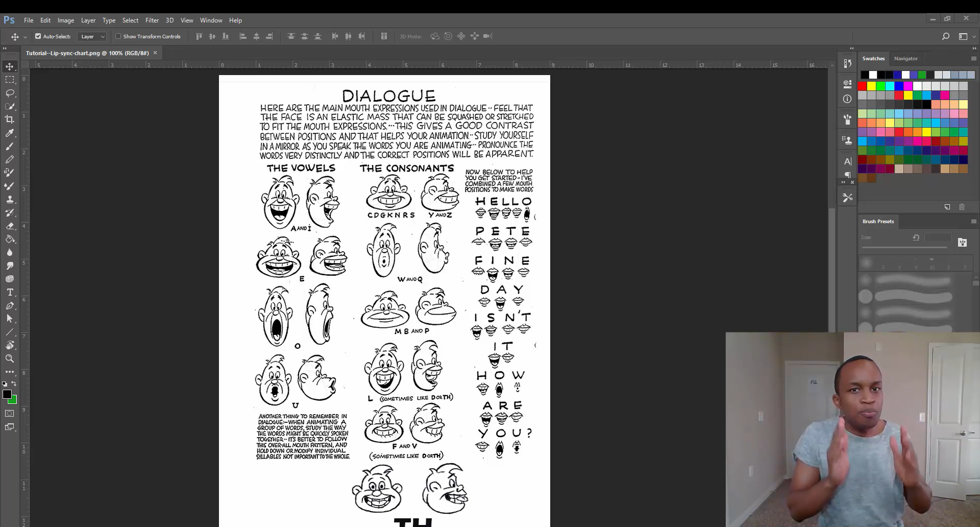
Task: Align left edges in options bar
Action: pyautogui.click(x=243, y=36)
